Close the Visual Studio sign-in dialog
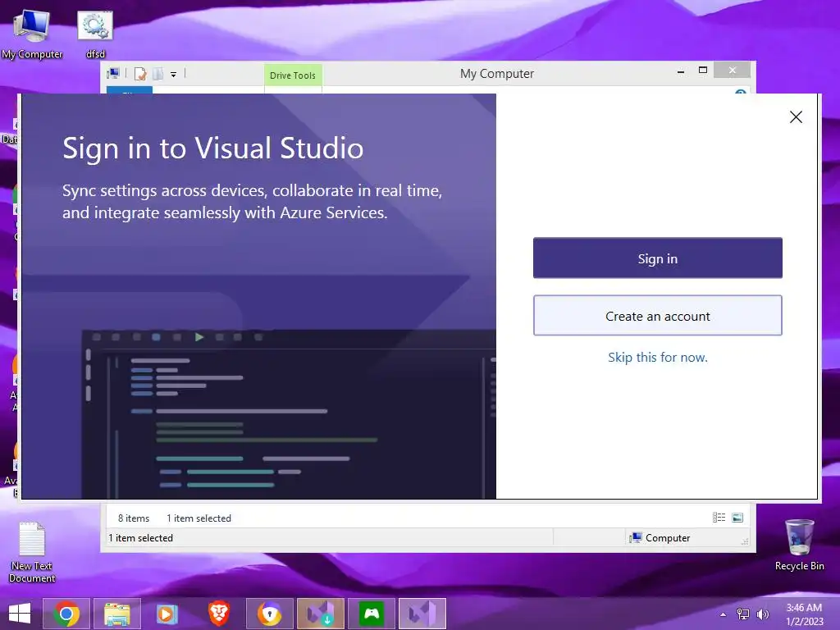Screen dimensions: 840x630 click(796, 116)
